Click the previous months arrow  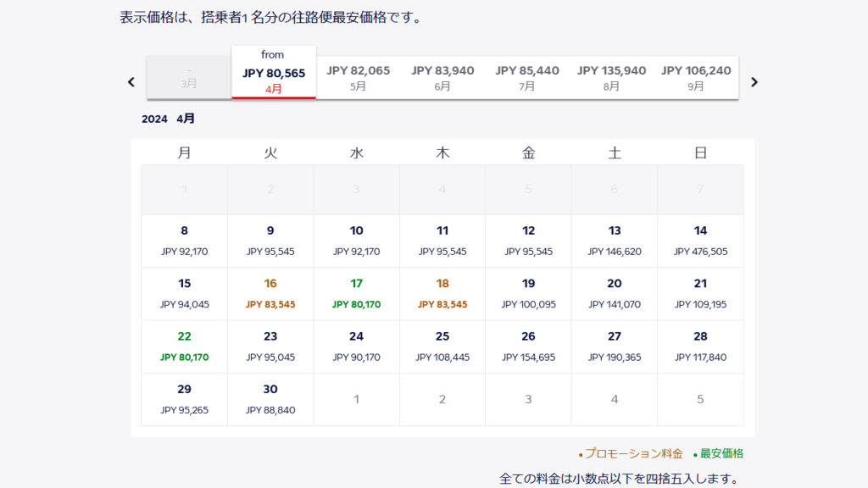(x=131, y=82)
